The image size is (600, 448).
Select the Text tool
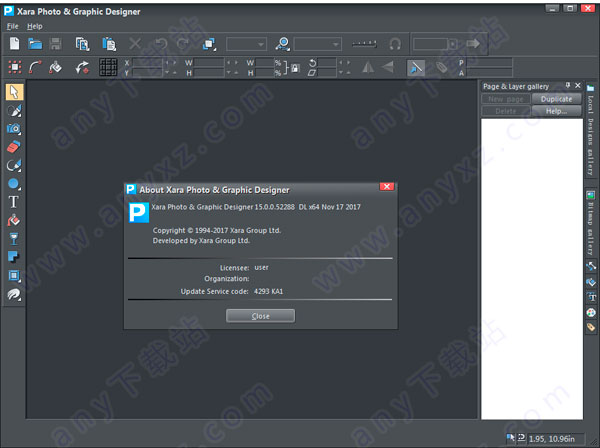point(14,202)
